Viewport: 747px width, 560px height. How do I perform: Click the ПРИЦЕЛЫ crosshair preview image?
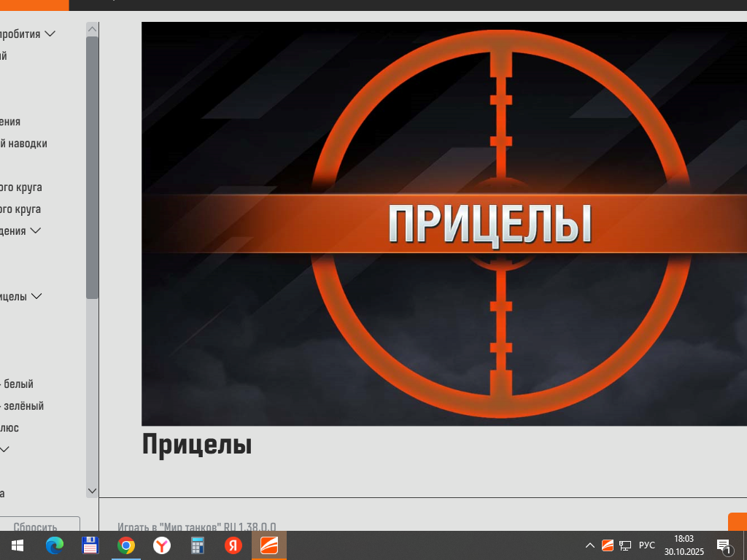click(444, 224)
